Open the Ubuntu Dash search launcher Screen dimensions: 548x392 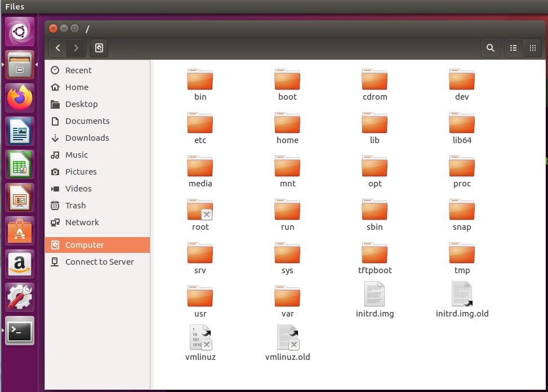coord(20,32)
